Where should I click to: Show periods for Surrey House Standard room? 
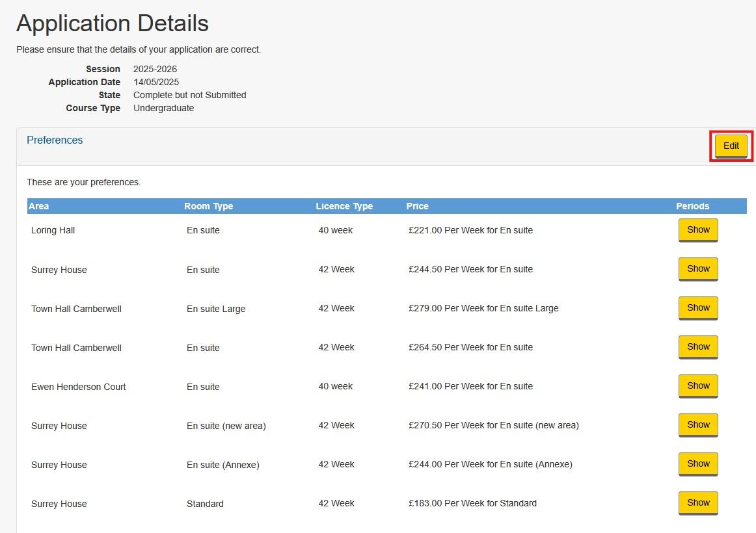[697, 502]
